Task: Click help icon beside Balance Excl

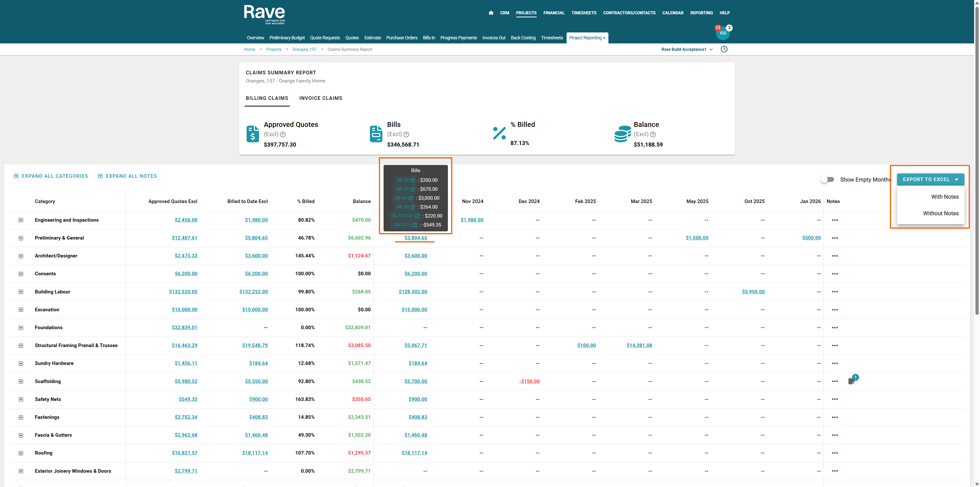Action: (x=653, y=134)
